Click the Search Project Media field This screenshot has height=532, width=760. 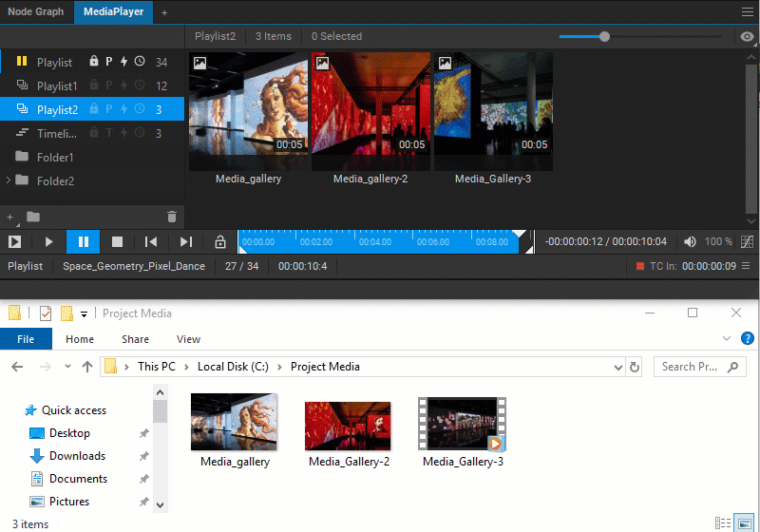(x=699, y=367)
